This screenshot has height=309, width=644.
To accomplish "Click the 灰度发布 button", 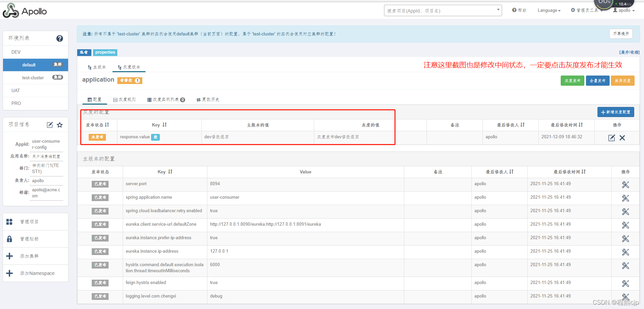I will 572,80.
